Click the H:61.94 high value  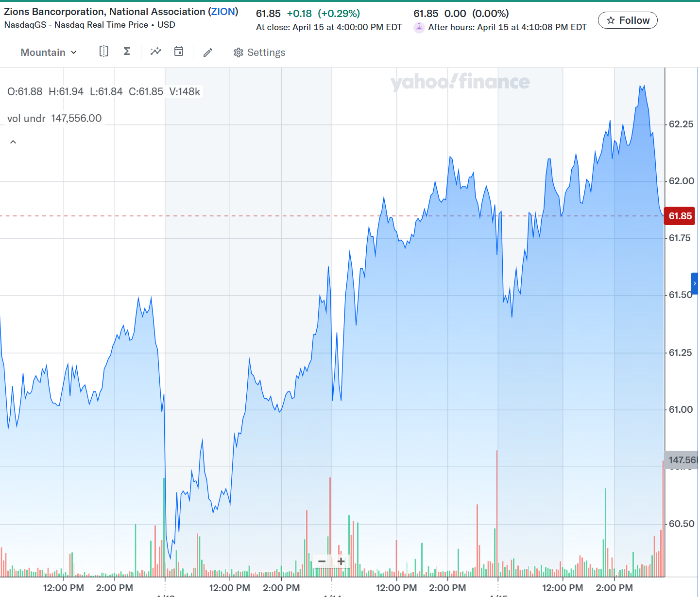[x=66, y=91]
